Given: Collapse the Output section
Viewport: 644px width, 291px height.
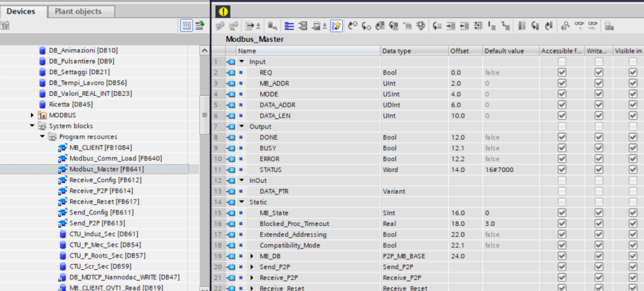Looking at the screenshot, I should click(x=242, y=126).
